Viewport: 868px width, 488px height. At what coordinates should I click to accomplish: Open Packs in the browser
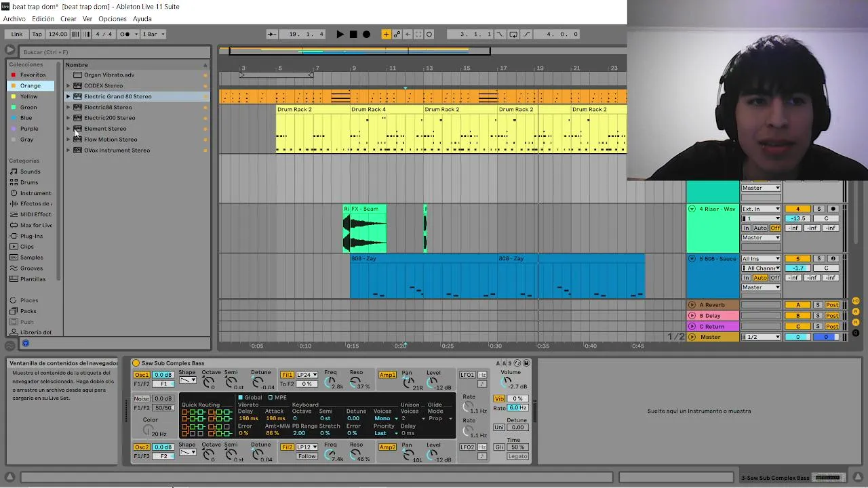[28, 311]
